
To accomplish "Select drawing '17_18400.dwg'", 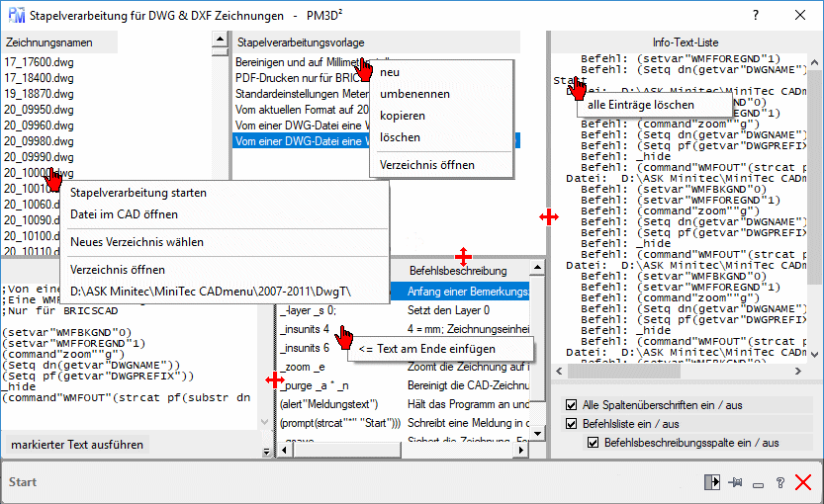I will coord(39,78).
